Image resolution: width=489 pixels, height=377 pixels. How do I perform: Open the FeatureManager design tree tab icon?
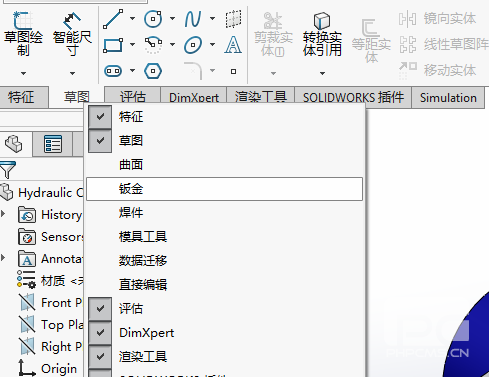[x=14, y=144]
